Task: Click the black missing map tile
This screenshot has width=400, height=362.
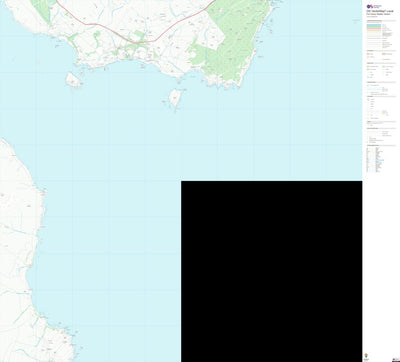Action: [272, 271]
